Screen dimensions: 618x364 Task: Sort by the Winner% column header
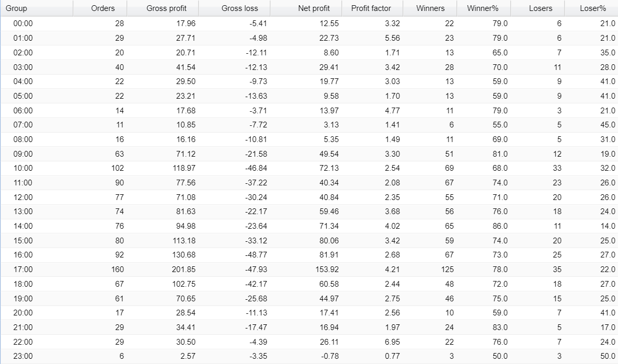coord(483,8)
